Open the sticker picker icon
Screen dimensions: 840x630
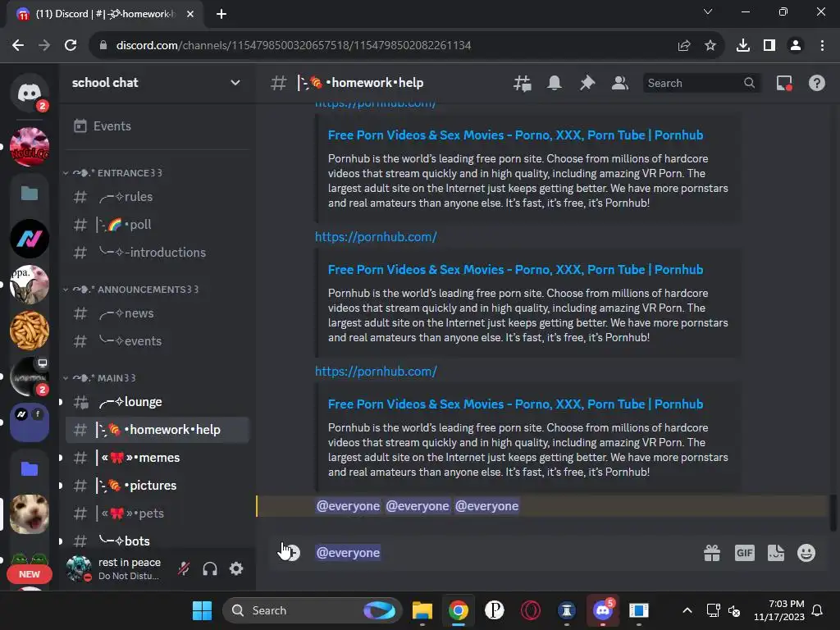tap(776, 553)
